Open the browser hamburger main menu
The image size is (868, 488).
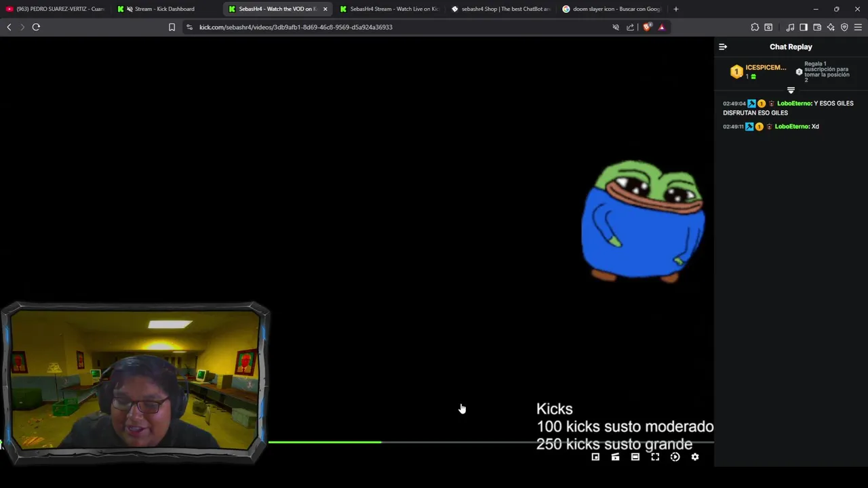tap(858, 27)
